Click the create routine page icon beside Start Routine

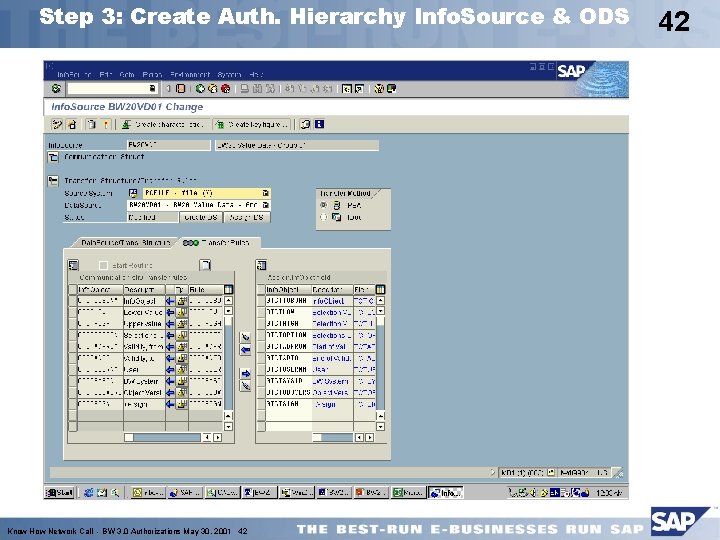(205, 265)
